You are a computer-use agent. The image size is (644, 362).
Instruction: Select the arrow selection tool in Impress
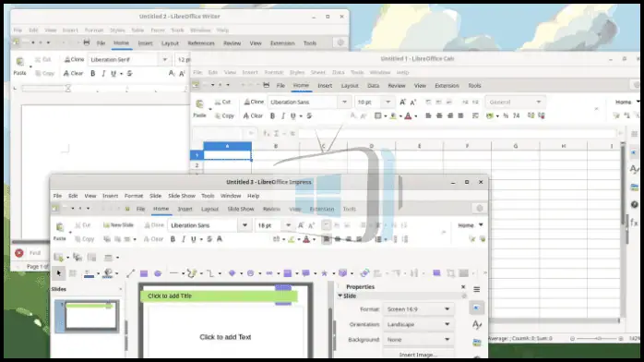59,273
